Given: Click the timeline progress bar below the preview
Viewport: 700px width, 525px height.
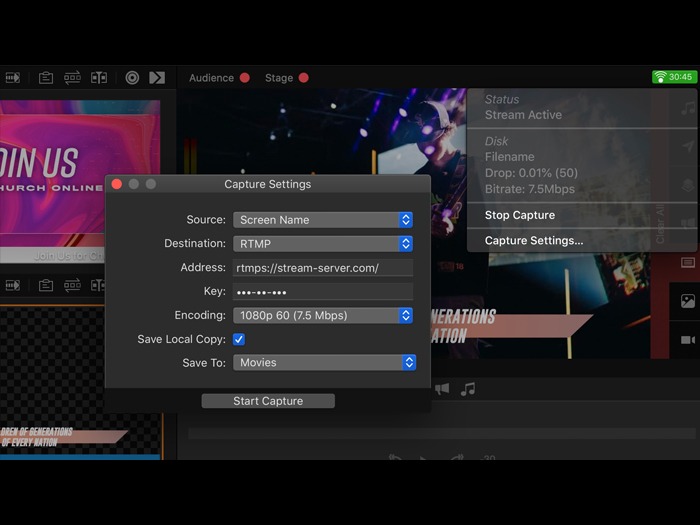Looking at the screenshot, I should pyautogui.click(x=442, y=433).
